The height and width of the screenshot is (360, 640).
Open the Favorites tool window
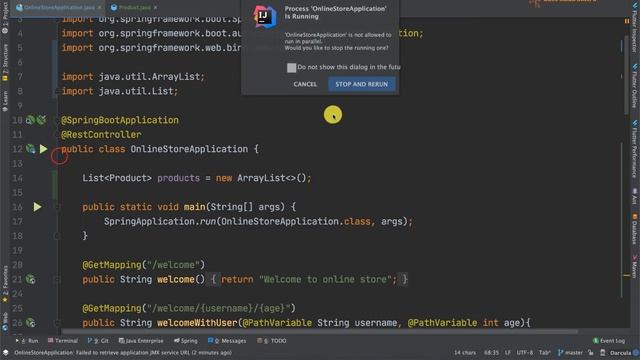[5, 284]
